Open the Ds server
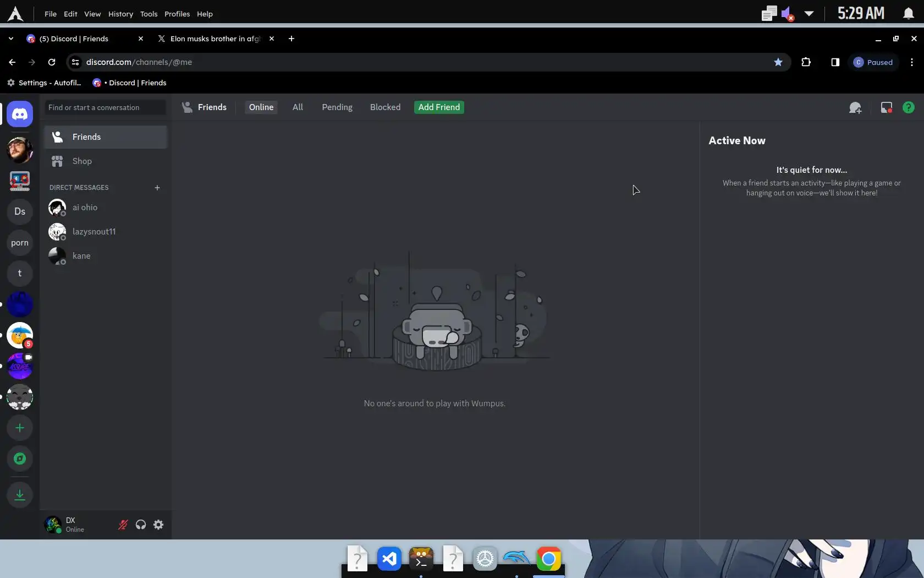The image size is (924, 578). coord(20,211)
